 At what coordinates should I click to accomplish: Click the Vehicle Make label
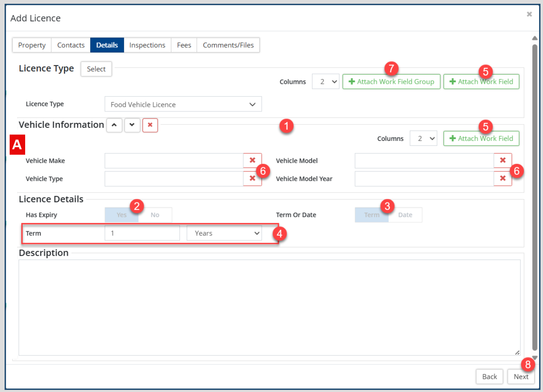pyautogui.click(x=45, y=161)
